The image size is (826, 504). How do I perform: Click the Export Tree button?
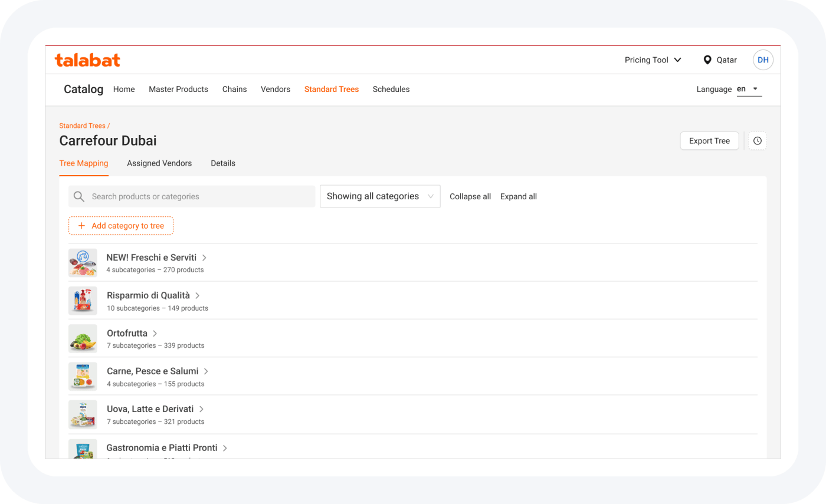pyautogui.click(x=709, y=141)
